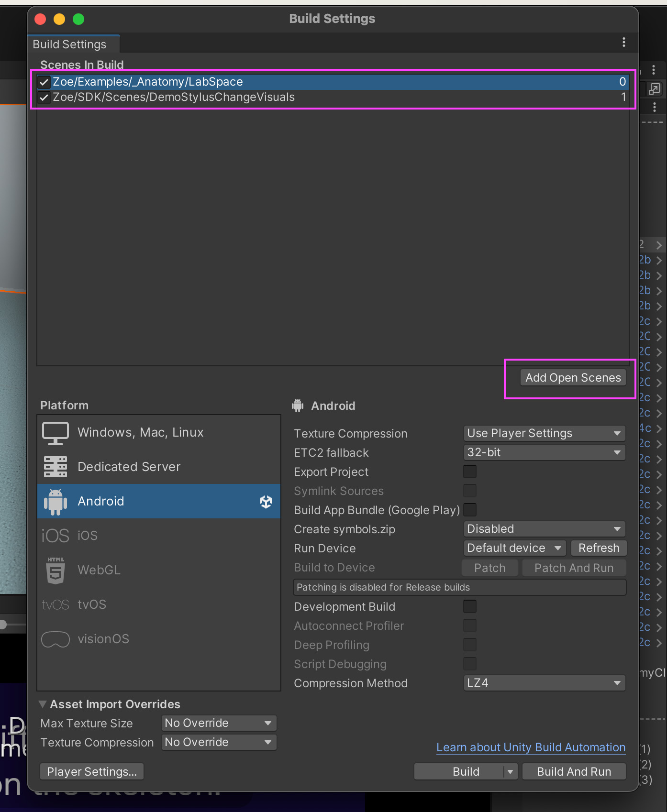
Task: Click the Player Settings... button
Action: [x=92, y=771]
